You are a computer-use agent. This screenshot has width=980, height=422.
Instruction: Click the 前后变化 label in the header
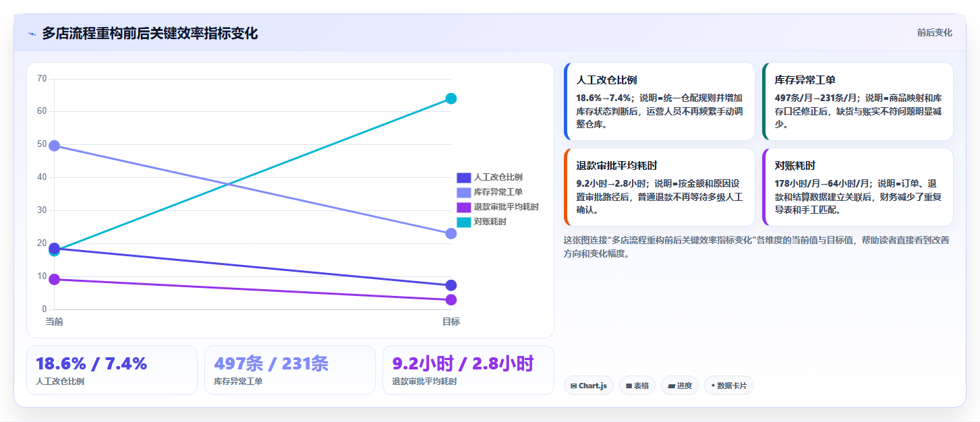coord(934,32)
